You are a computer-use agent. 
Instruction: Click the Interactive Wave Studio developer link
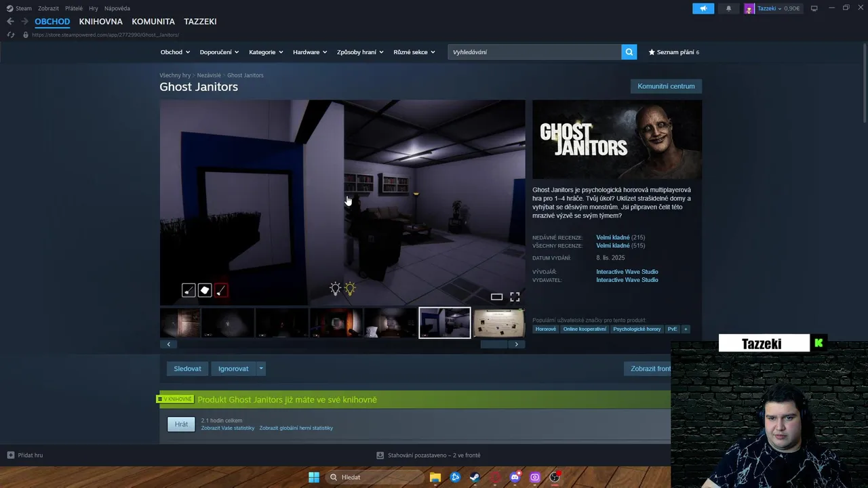coord(627,272)
